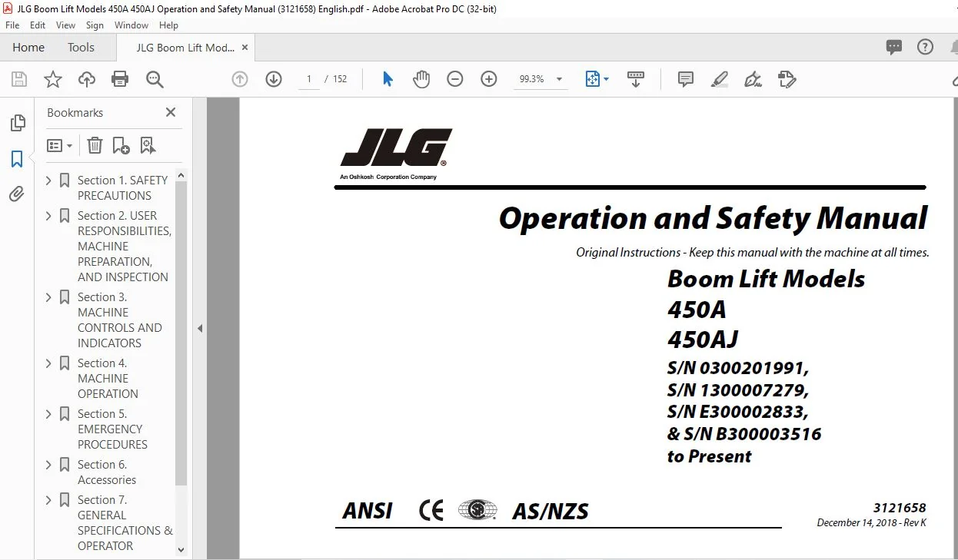958x560 pixels.
Task: Open the Window menu
Action: pos(131,25)
